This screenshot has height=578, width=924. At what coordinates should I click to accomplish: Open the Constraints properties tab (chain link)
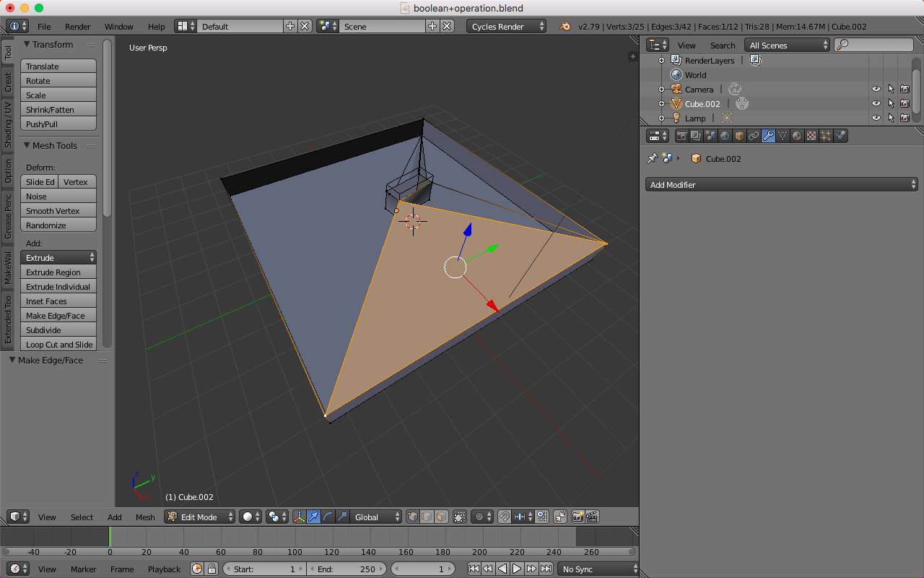pos(754,136)
